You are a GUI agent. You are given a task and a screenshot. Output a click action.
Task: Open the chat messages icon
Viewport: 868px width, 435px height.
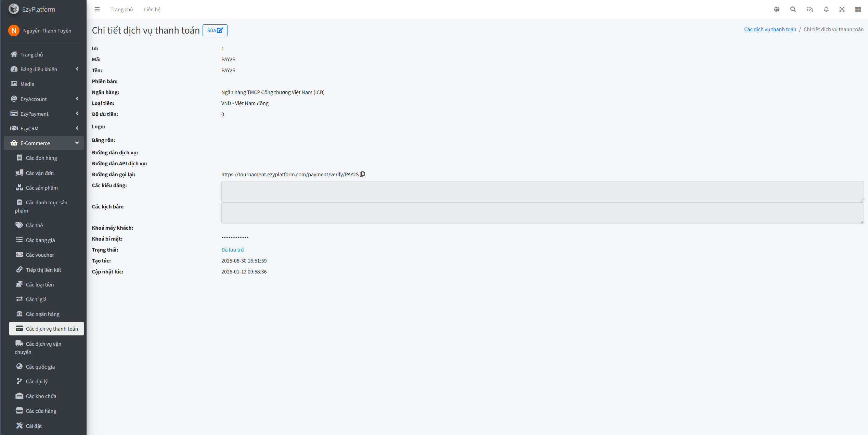[809, 9]
